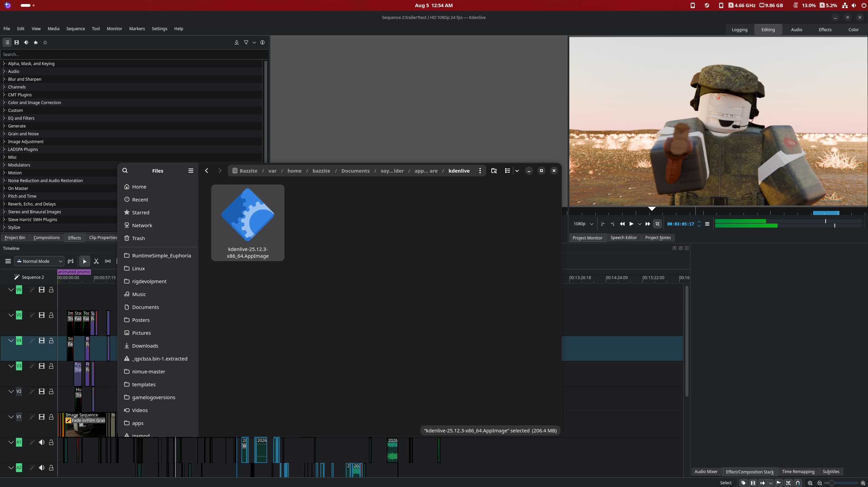Image resolution: width=868 pixels, height=487 pixels.
Task: Switch to the Compositions tab
Action: 47,237
